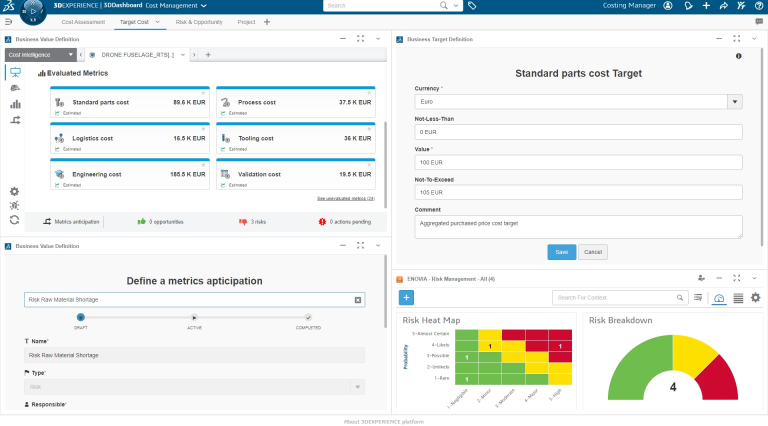
Task: Click the red 4-Likely 5-High heat map cell
Action: pos(561,346)
